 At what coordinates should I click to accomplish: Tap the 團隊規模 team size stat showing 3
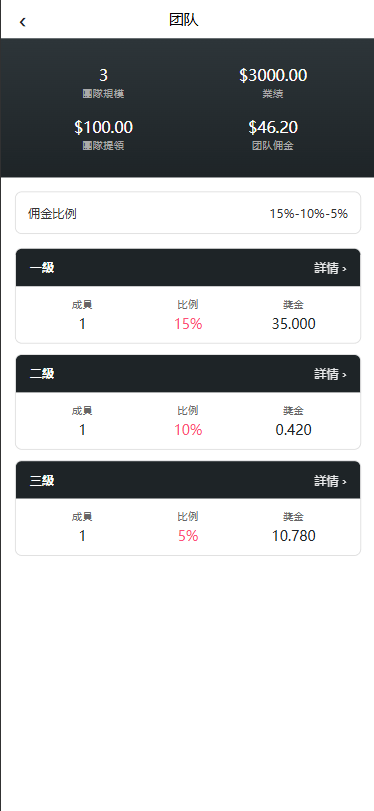103,83
